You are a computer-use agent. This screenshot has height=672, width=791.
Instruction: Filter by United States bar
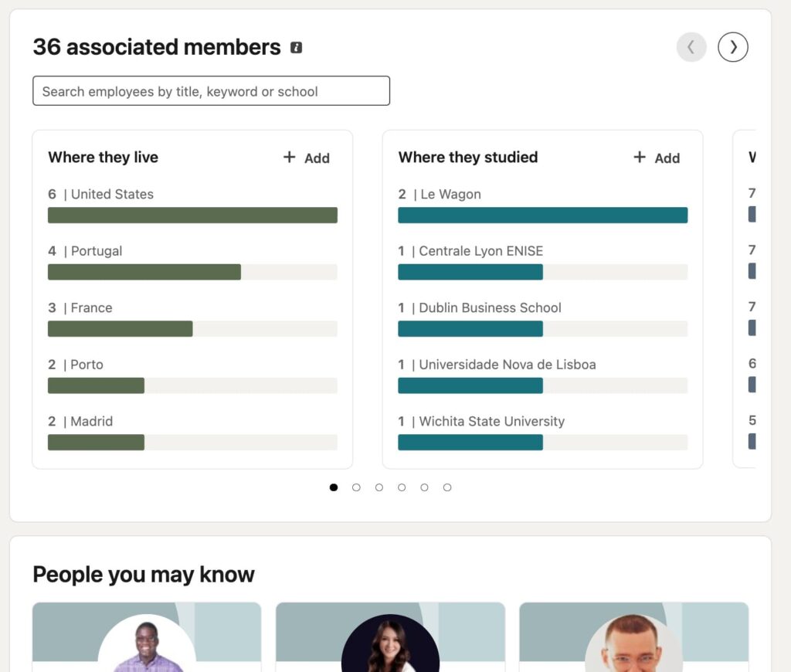tap(192, 215)
